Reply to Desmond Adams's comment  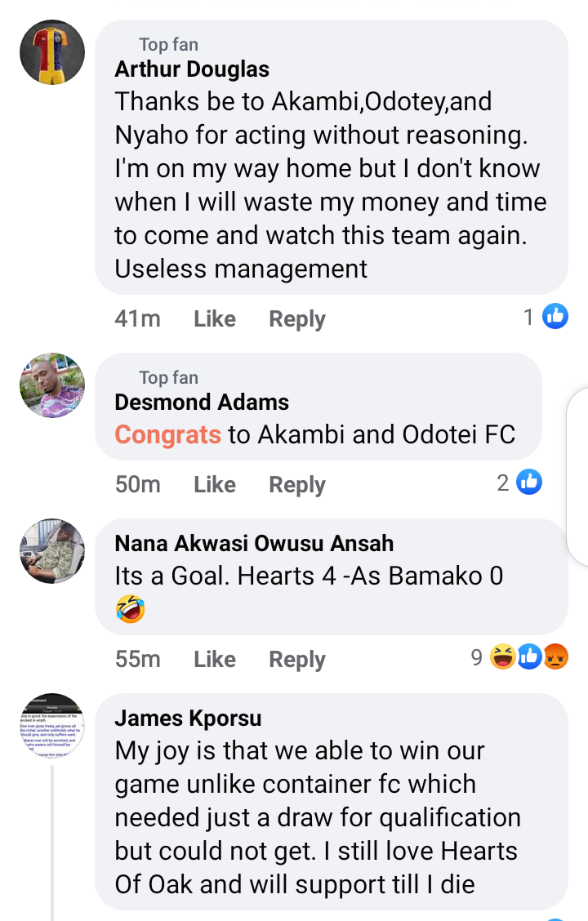(297, 484)
